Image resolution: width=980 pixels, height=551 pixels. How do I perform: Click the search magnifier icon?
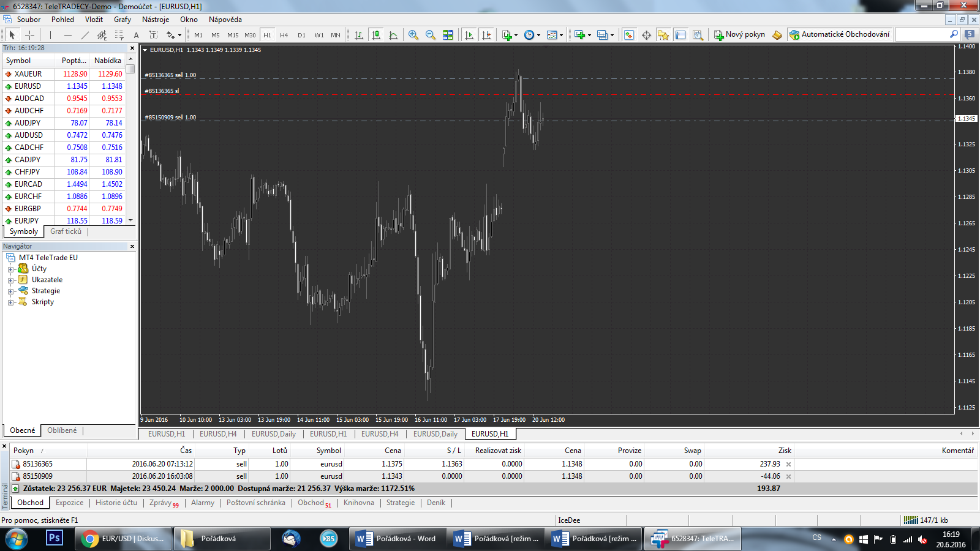pyautogui.click(x=954, y=34)
